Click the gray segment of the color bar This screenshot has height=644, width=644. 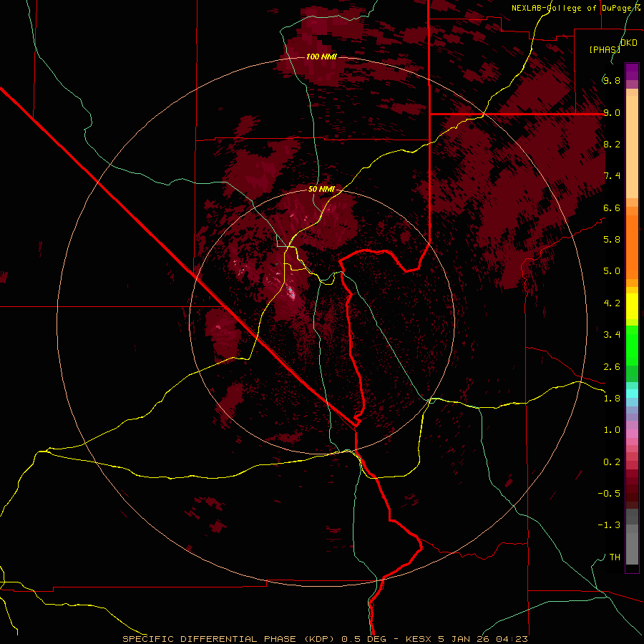(632, 545)
